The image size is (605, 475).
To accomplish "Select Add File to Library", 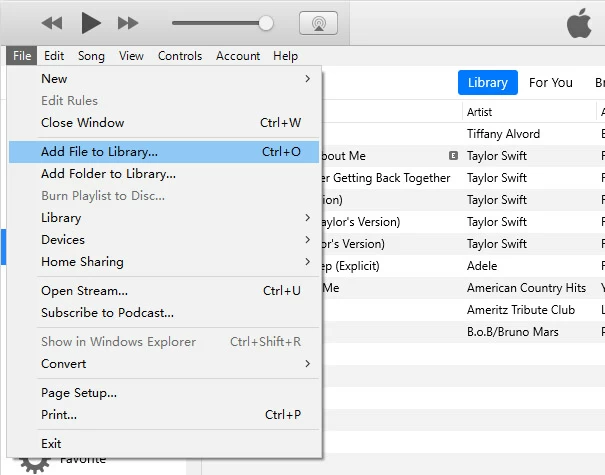I will point(164,152).
